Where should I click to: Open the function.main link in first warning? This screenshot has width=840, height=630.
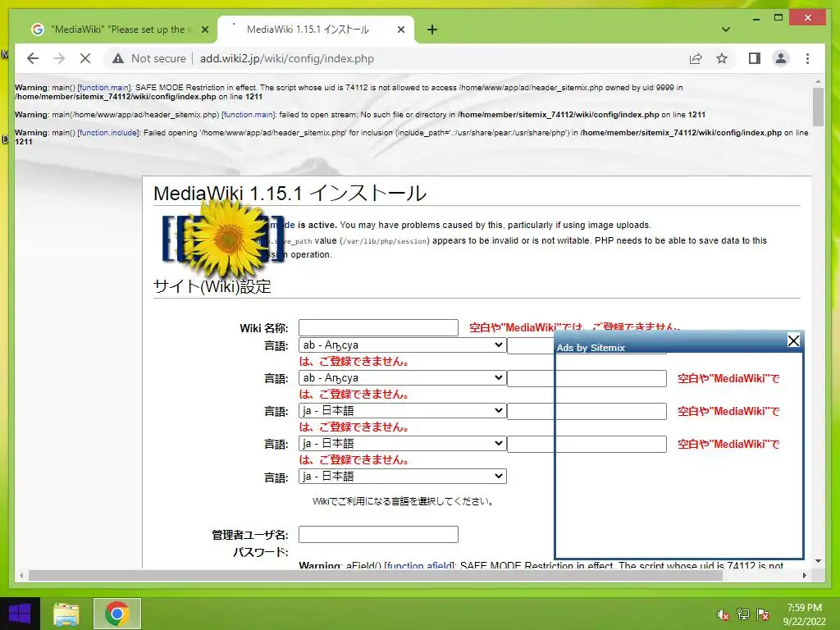104,87
